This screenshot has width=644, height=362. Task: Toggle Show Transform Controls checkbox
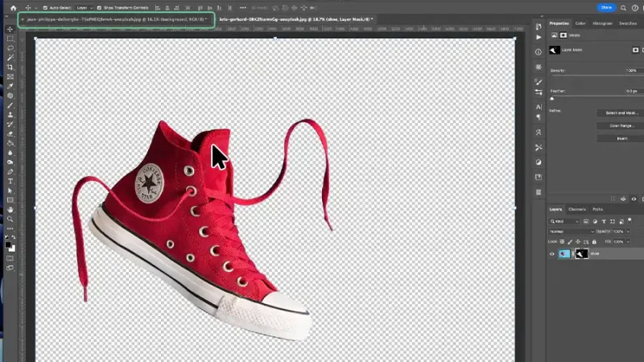click(99, 8)
